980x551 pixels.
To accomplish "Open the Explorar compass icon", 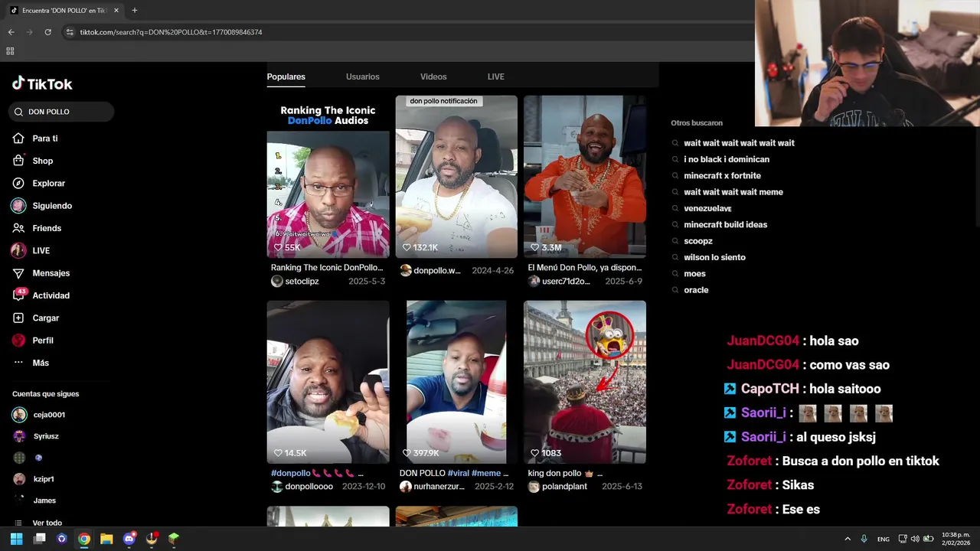I will tap(18, 184).
